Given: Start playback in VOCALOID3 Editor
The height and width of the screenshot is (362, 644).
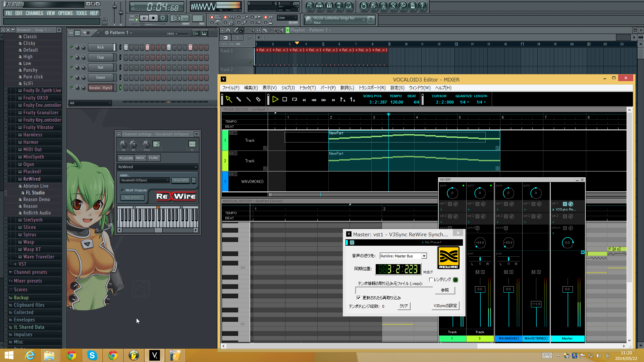Looking at the screenshot, I should click(x=275, y=99).
